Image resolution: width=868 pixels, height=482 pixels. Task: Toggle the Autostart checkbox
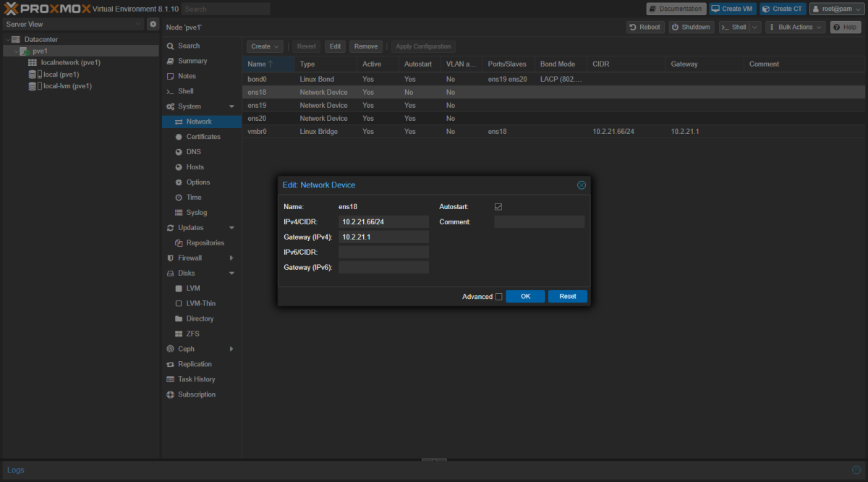click(498, 207)
